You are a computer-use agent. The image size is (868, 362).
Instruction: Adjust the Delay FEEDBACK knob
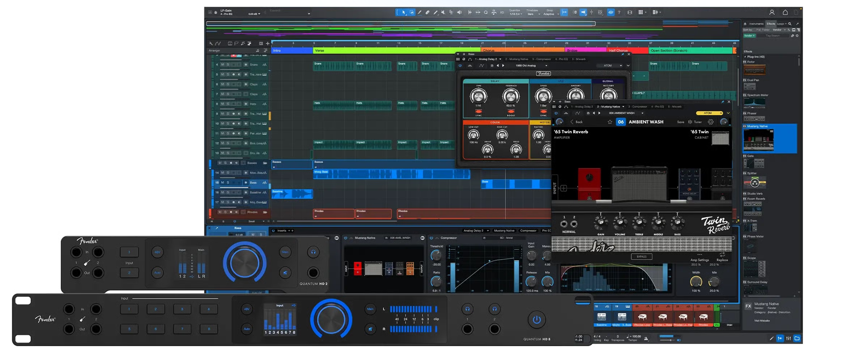click(511, 97)
